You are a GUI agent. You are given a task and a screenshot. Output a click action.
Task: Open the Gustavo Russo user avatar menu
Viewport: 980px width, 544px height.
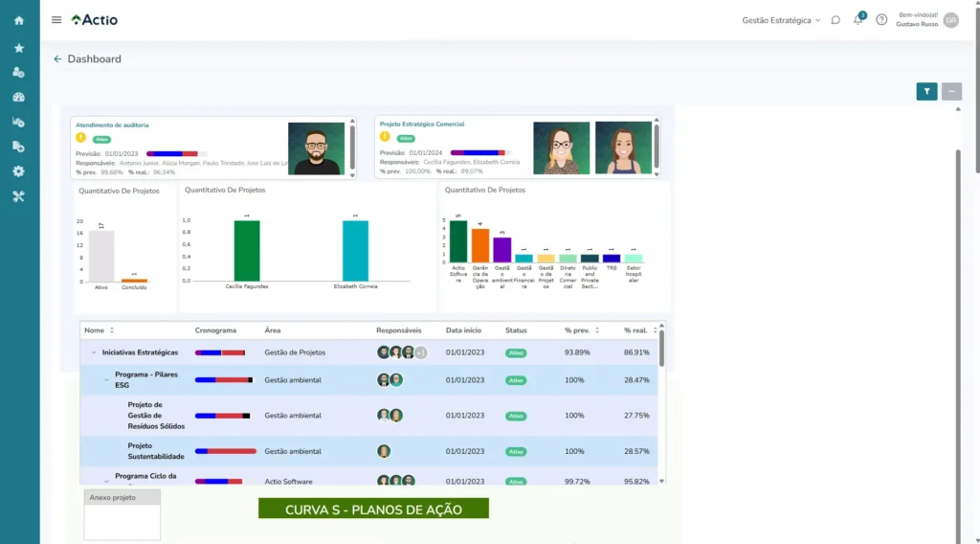950,20
